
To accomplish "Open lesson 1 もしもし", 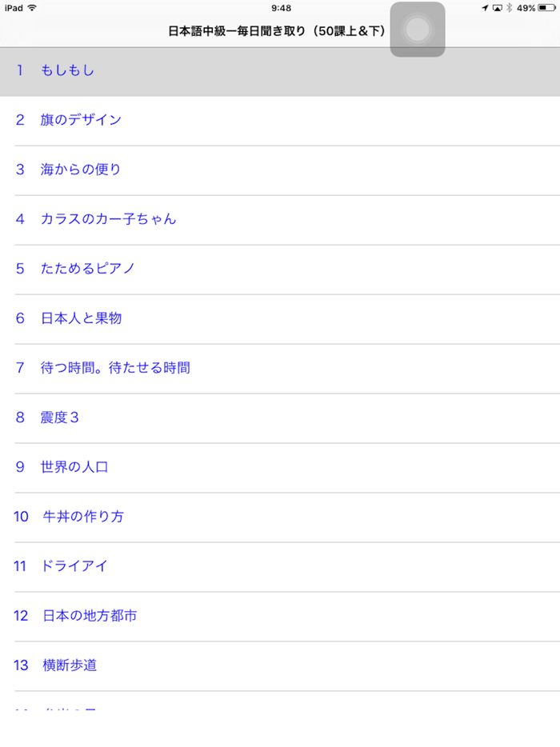I will pyautogui.click(x=66, y=71).
